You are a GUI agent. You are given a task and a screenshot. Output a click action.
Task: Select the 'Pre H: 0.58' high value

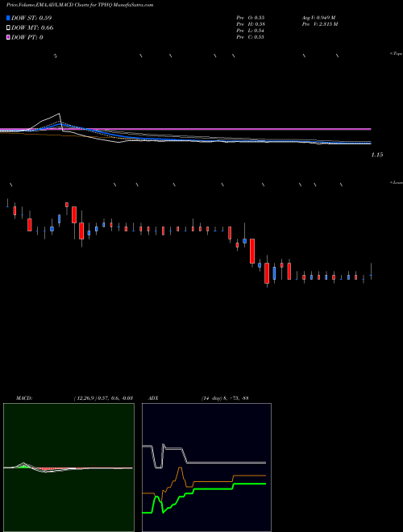[x=251, y=23]
